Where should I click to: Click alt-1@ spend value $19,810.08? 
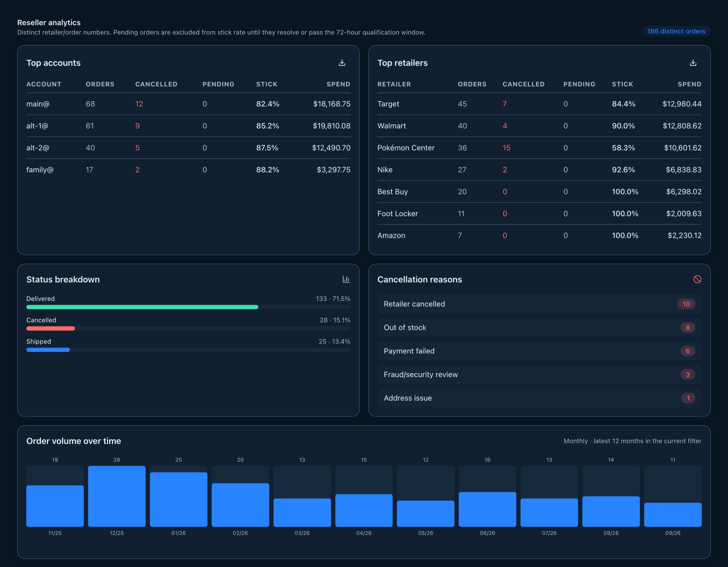click(x=331, y=126)
